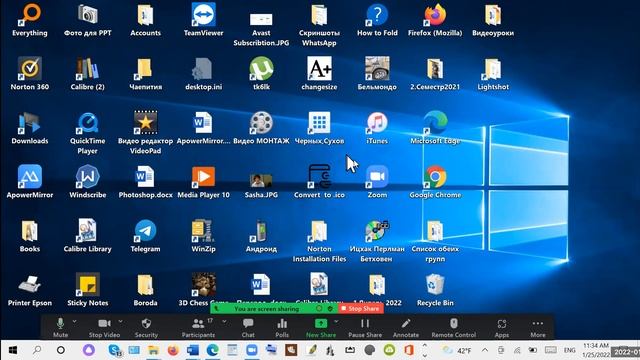Show the Participants panel

click(x=198, y=327)
